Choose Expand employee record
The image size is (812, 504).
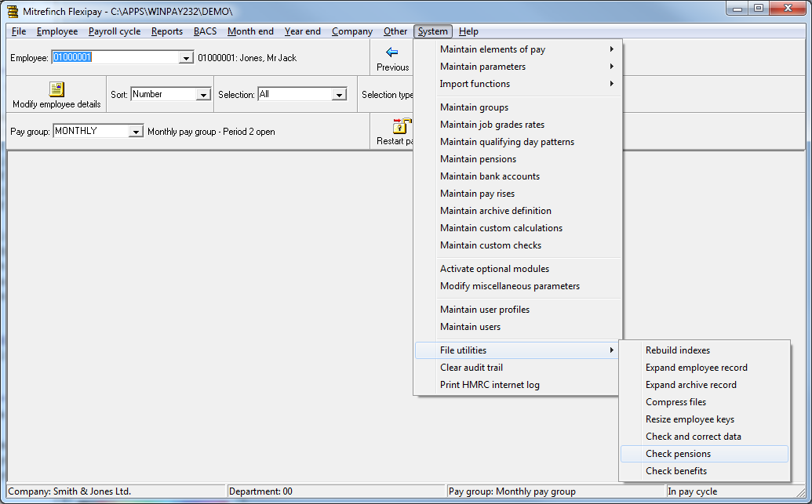click(x=705, y=368)
